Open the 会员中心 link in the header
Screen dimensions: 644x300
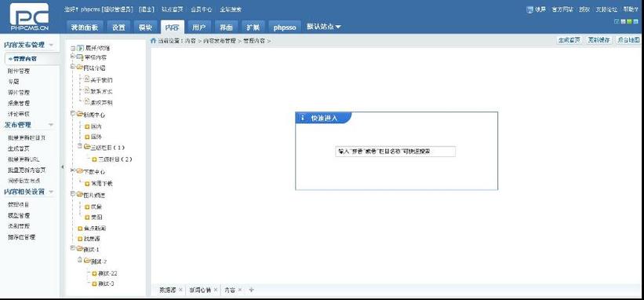(x=202, y=9)
